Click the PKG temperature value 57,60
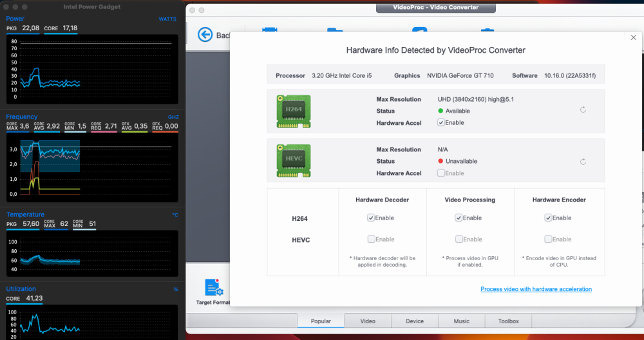644x340 pixels. coord(31,224)
